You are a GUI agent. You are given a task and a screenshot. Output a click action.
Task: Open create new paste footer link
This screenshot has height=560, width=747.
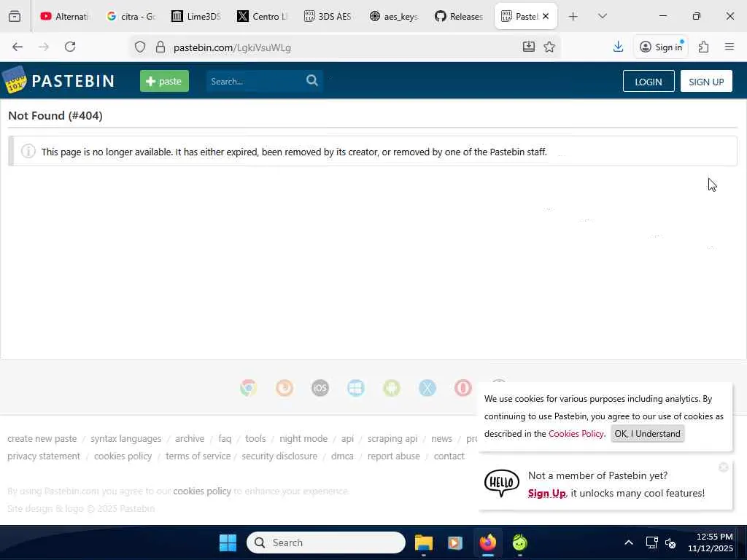pyautogui.click(x=42, y=438)
